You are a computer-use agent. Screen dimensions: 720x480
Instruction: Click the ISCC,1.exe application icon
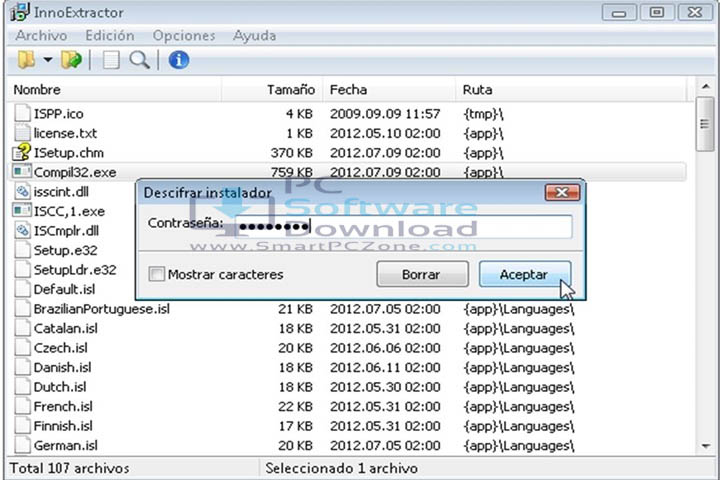point(22,211)
